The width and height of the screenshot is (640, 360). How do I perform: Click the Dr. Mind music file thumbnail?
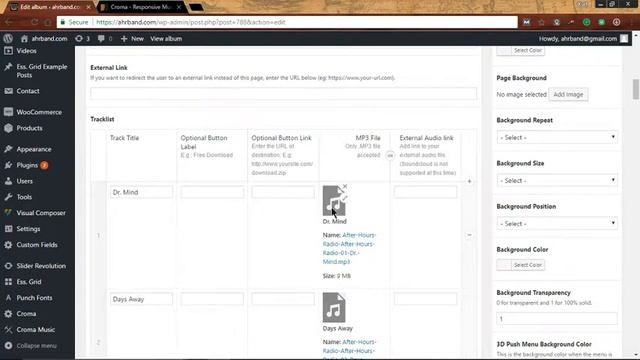tap(334, 201)
